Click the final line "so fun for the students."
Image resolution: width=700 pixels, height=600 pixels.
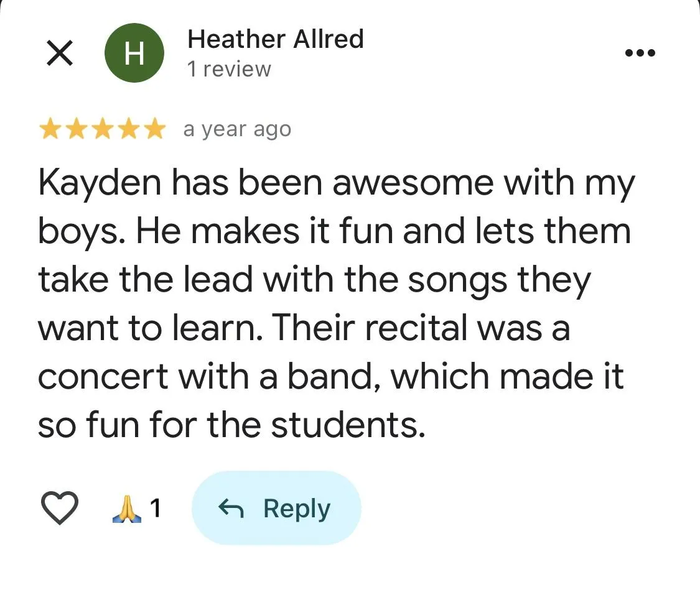(231, 424)
